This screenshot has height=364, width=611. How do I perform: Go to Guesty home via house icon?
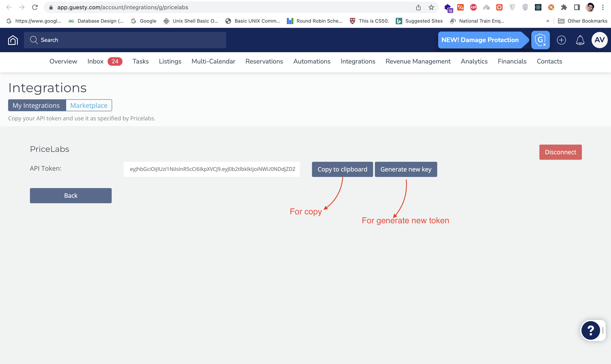tap(13, 40)
